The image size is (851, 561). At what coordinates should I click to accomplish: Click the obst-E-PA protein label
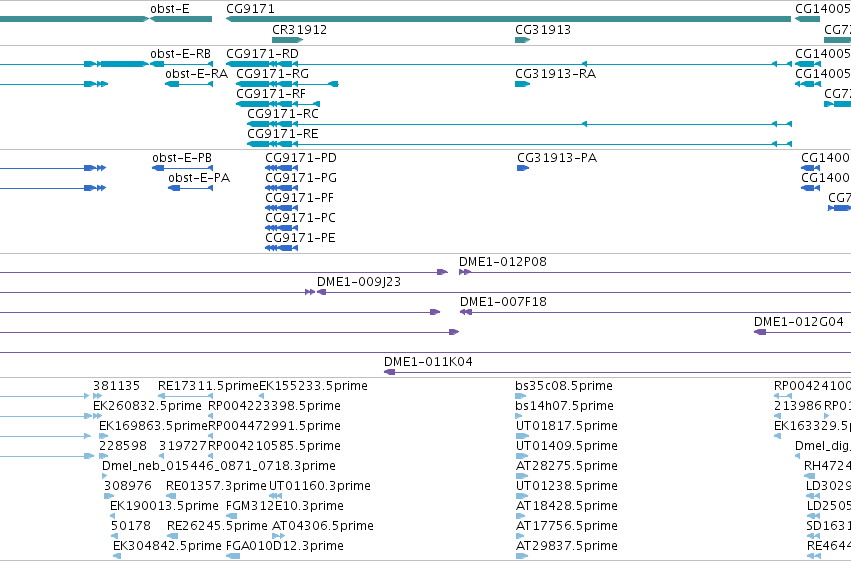pos(199,178)
